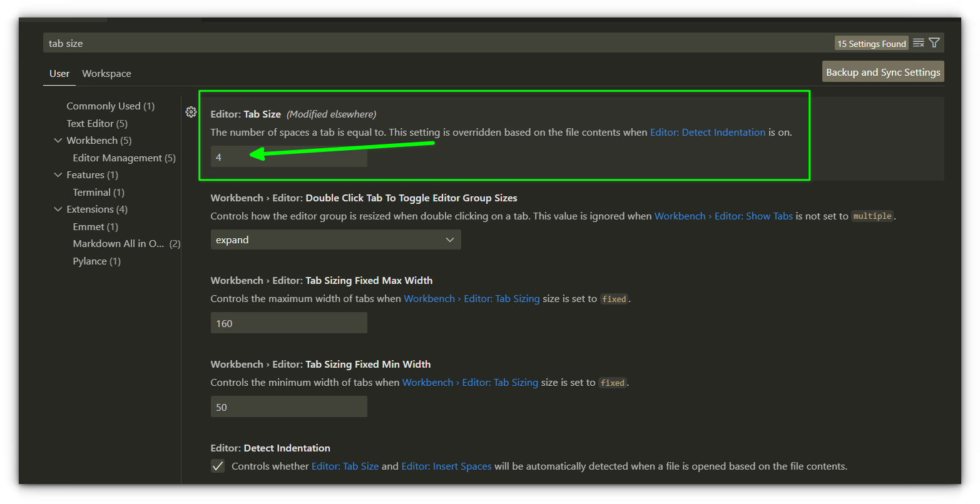This screenshot has height=504, width=980.
Task: Click the gear icon beside Editor: Tab Size
Action: tap(191, 112)
